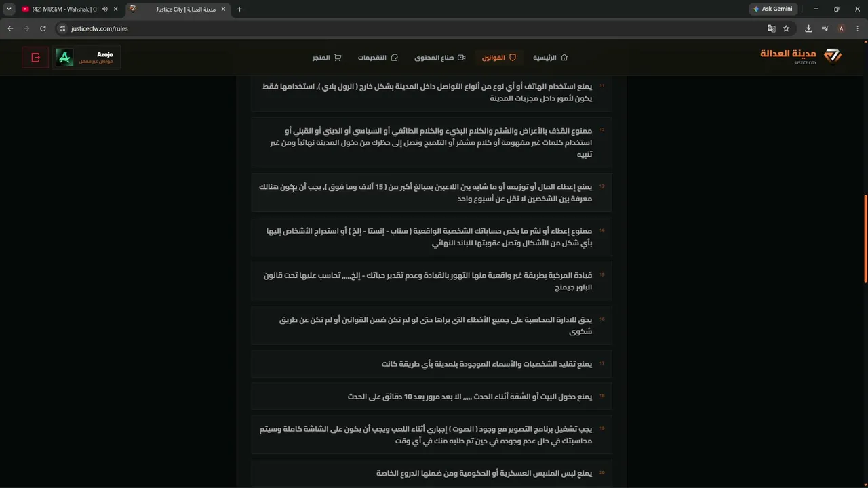Expand the tab search dropdown
The height and width of the screenshot is (488, 868).
coord(9,9)
